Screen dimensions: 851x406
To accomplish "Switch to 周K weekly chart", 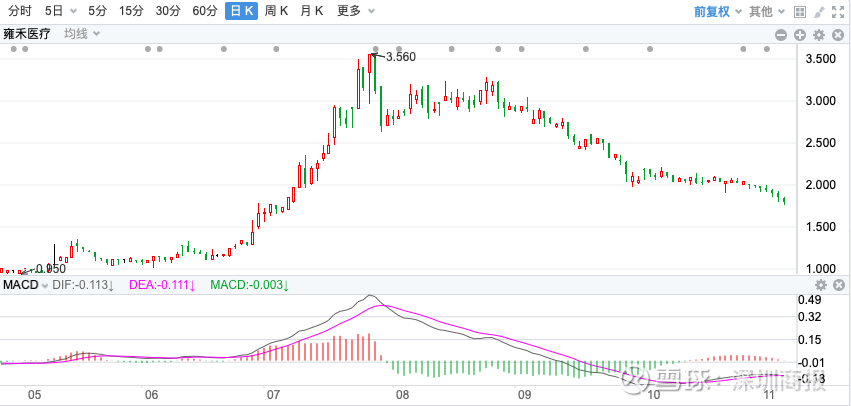I will click(276, 12).
